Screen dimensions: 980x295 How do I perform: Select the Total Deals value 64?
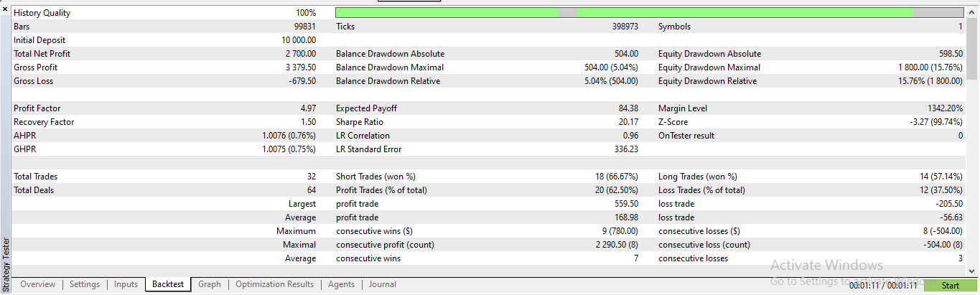coord(311,190)
